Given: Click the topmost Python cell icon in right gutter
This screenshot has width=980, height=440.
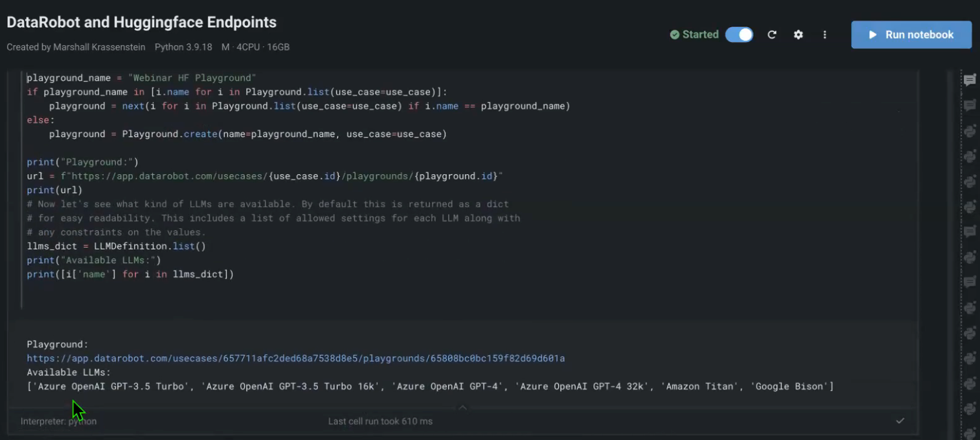Looking at the screenshot, I should [970, 131].
